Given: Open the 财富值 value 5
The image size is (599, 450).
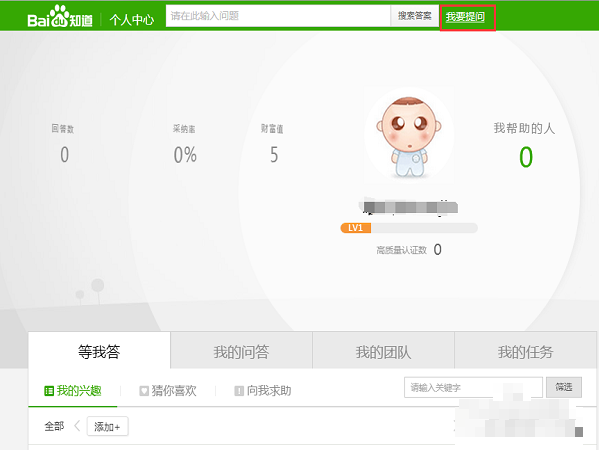Looking at the screenshot, I should 274,155.
